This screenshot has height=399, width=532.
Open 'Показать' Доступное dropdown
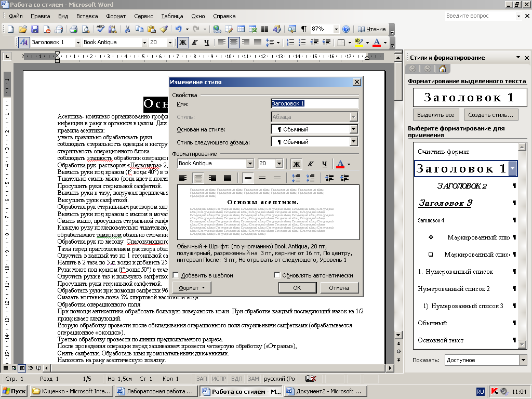(523, 360)
